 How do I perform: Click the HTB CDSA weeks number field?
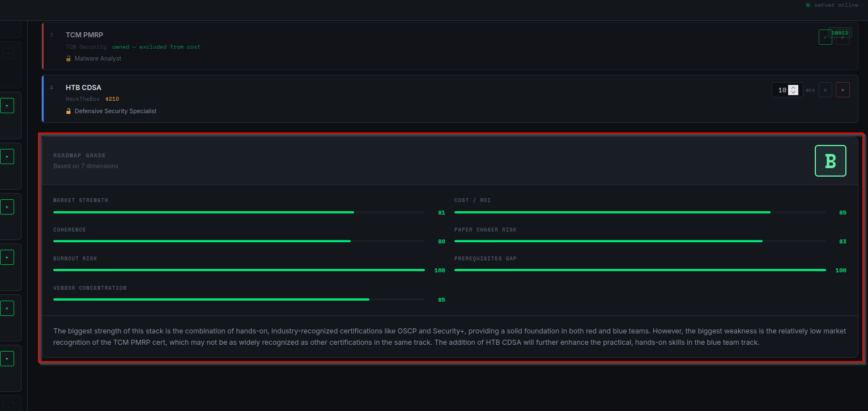pyautogui.click(x=781, y=90)
